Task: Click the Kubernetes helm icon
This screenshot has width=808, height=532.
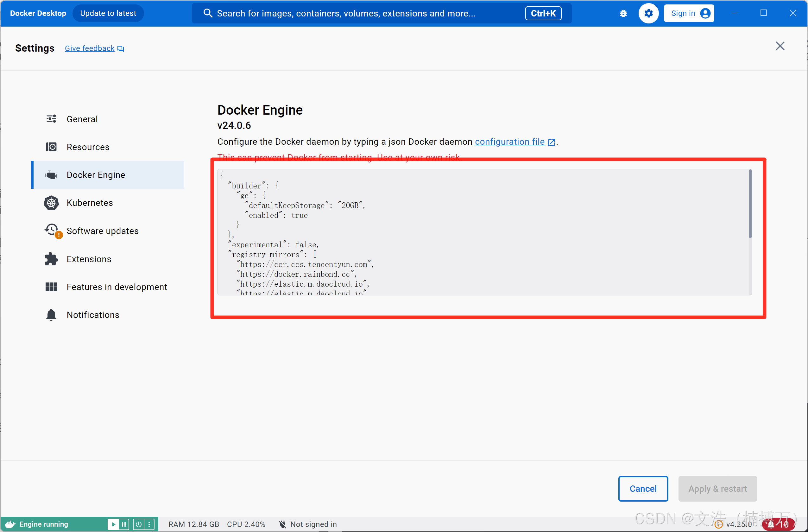Action: coord(51,203)
